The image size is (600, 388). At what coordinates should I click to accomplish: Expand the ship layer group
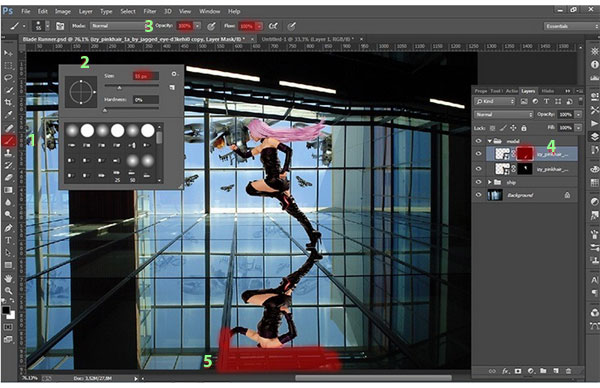pos(489,182)
